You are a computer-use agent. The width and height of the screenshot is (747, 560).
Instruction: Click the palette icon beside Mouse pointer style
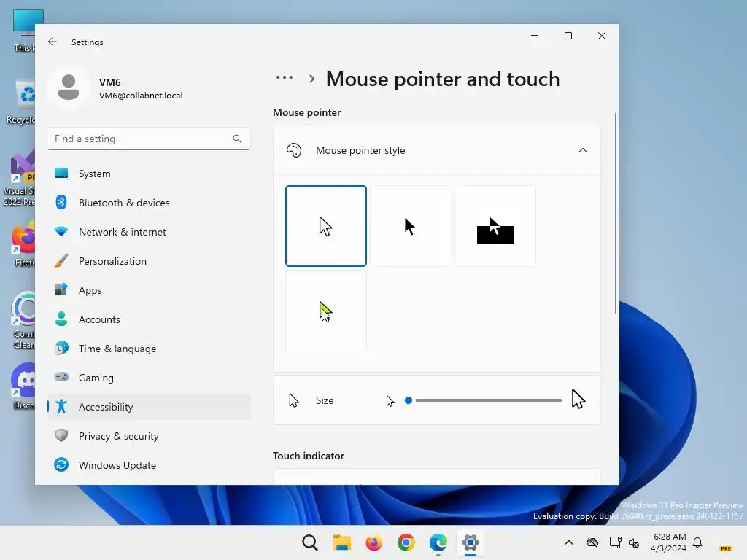tap(294, 150)
